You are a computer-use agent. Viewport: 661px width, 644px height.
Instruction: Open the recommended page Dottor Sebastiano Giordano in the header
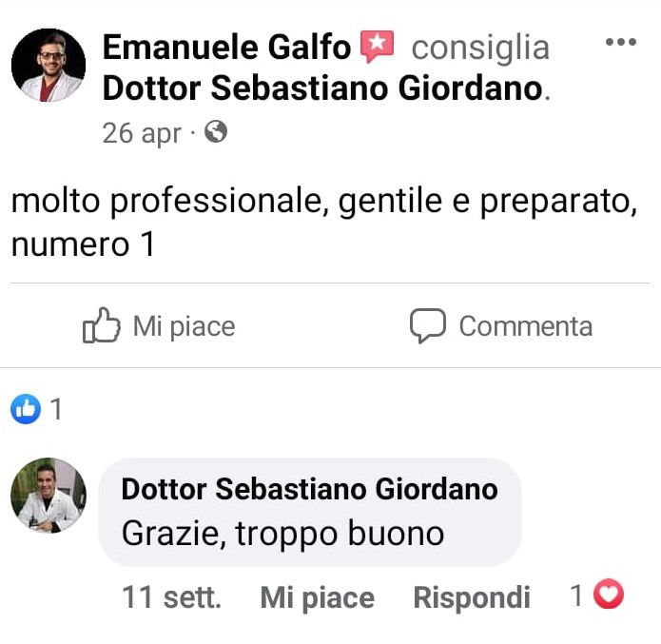pos(321,88)
